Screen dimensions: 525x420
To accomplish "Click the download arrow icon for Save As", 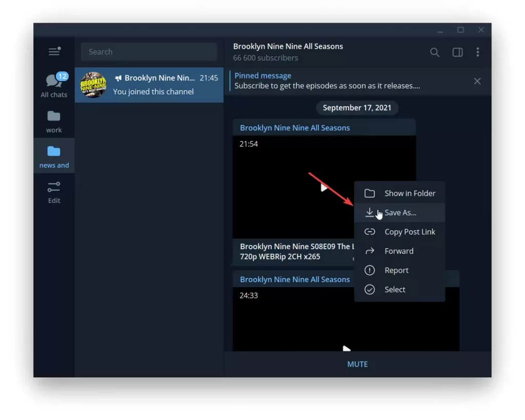I will (369, 212).
